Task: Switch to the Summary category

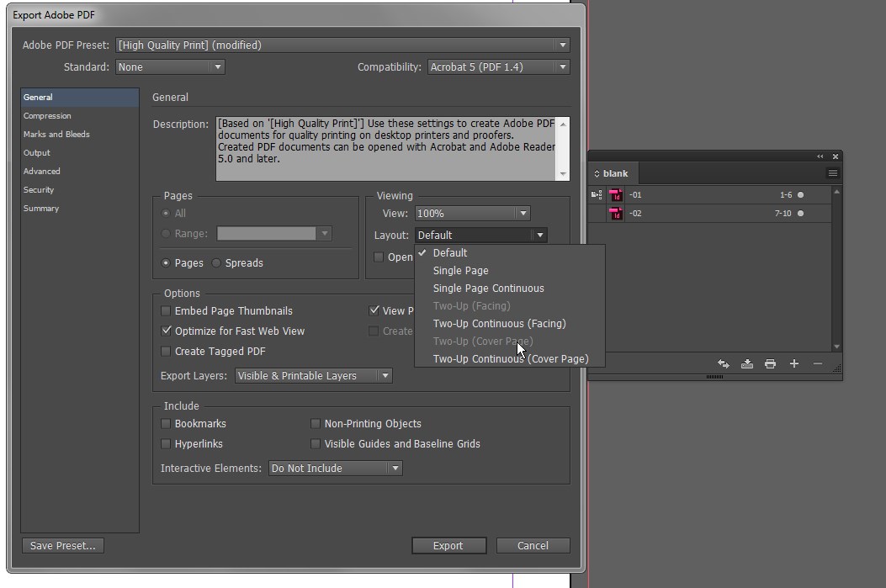Action: coord(80,209)
